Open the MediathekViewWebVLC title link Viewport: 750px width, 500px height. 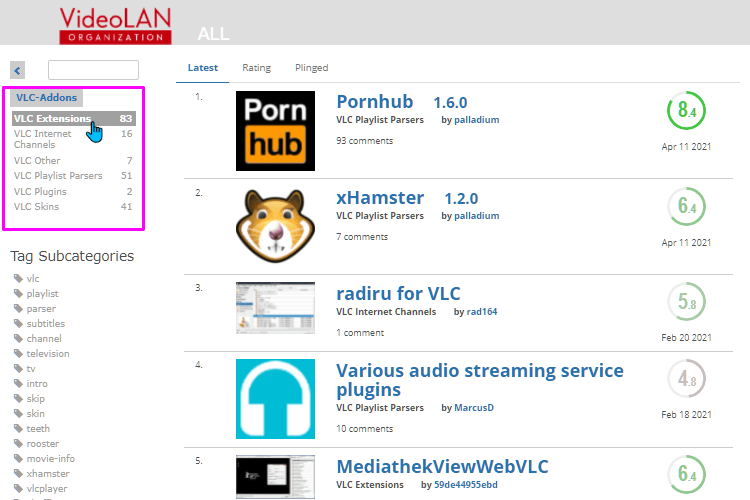click(x=442, y=467)
